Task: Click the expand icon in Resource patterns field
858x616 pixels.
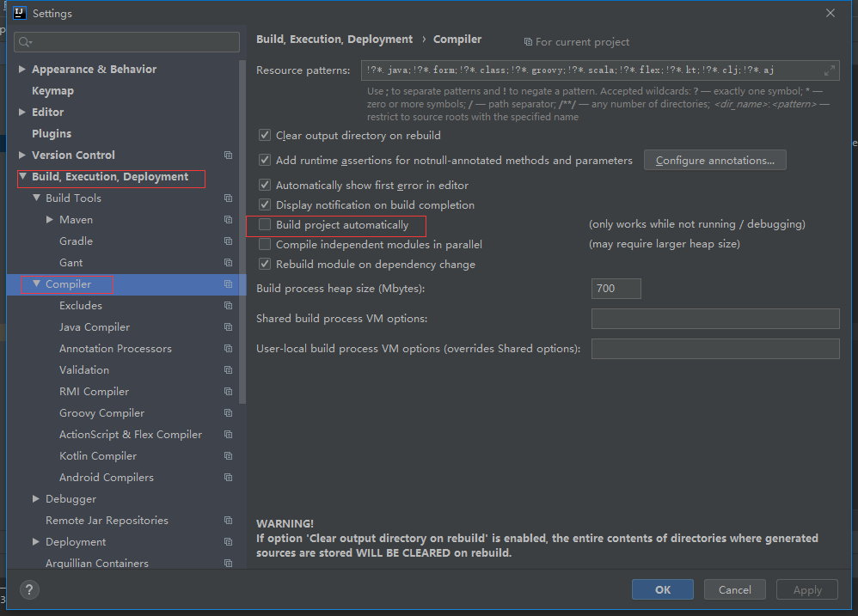Action: coord(830,70)
